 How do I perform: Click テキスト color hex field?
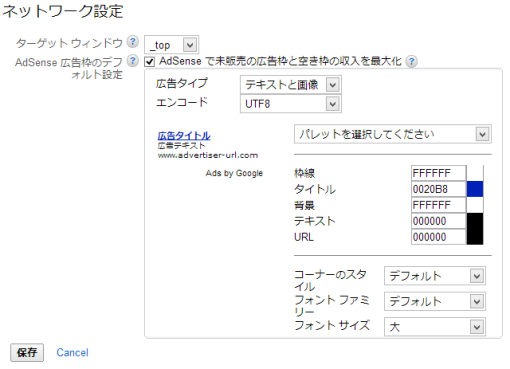pyautogui.click(x=438, y=221)
